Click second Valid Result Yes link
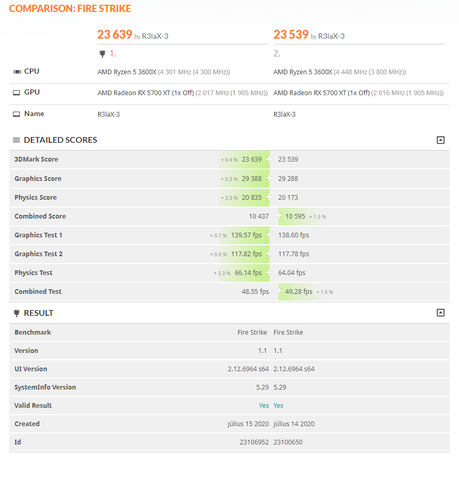 [x=278, y=406]
